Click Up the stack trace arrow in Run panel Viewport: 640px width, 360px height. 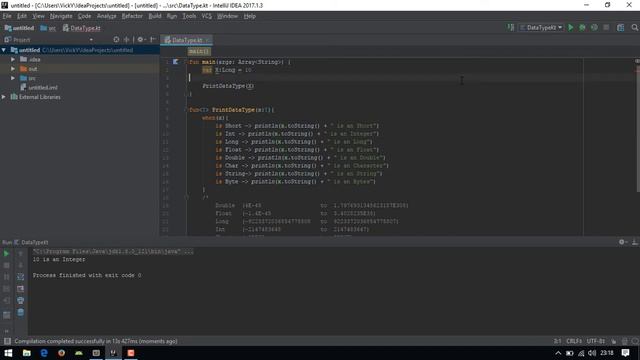coord(20,254)
